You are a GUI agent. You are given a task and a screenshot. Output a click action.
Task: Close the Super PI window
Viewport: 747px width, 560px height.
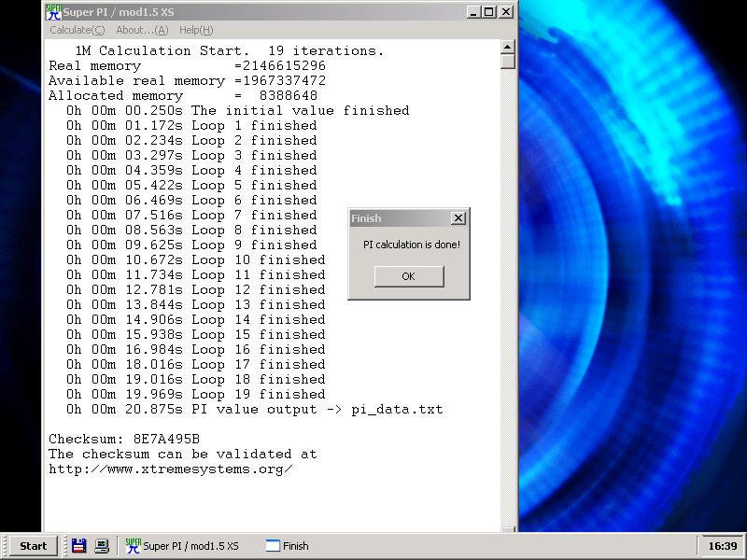click(x=505, y=12)
